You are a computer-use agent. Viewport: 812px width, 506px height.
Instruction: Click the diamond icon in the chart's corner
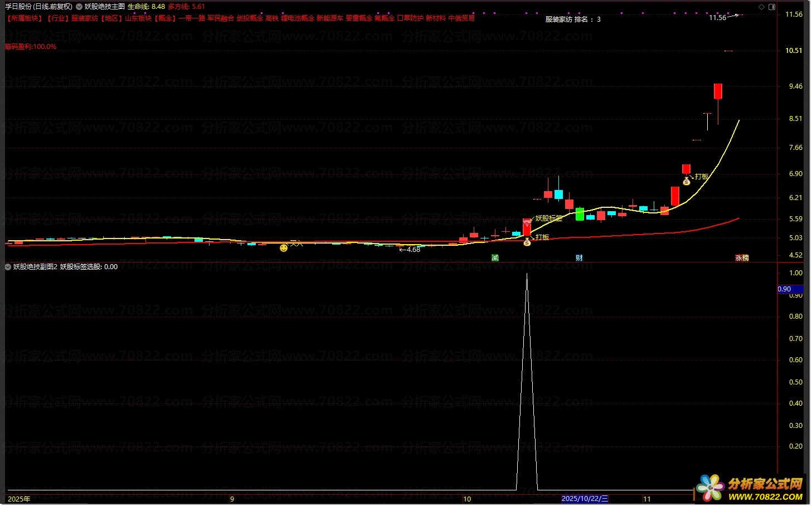pos(762,7)
